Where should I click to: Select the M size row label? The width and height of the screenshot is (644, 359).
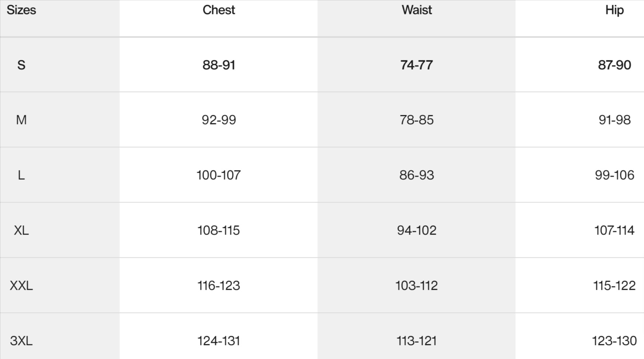[21, 120]
